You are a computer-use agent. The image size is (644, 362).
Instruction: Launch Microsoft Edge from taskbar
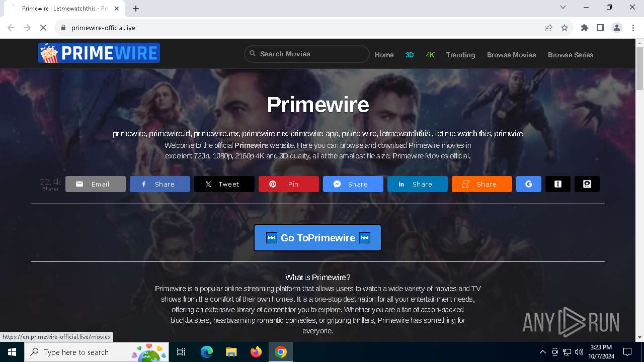point(207,352)
